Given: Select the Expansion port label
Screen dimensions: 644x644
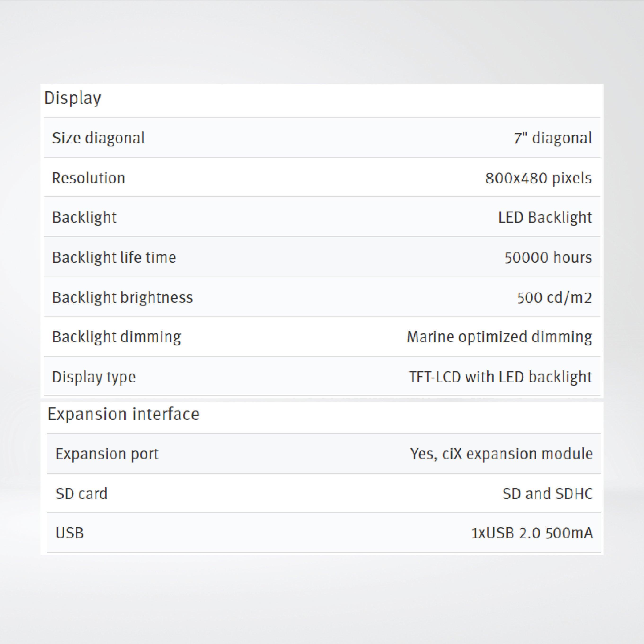Looking at the screenshot, I should click(107, 454).
